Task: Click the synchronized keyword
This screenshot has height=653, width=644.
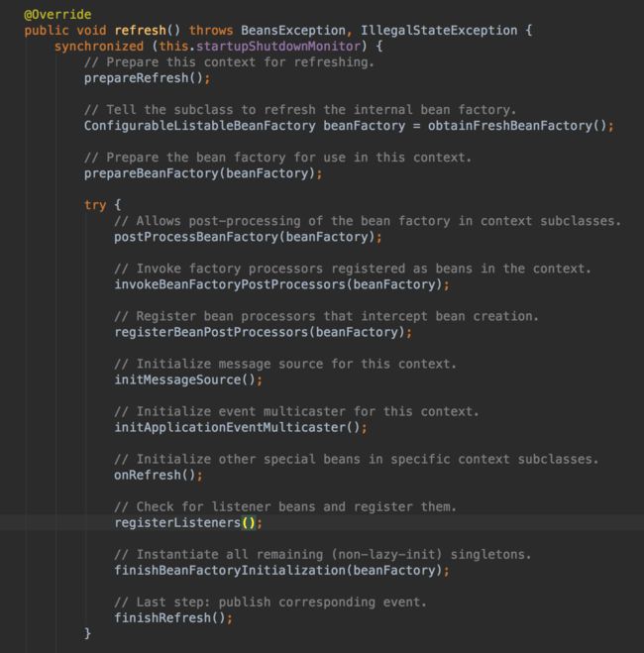Action: (99, 47)
